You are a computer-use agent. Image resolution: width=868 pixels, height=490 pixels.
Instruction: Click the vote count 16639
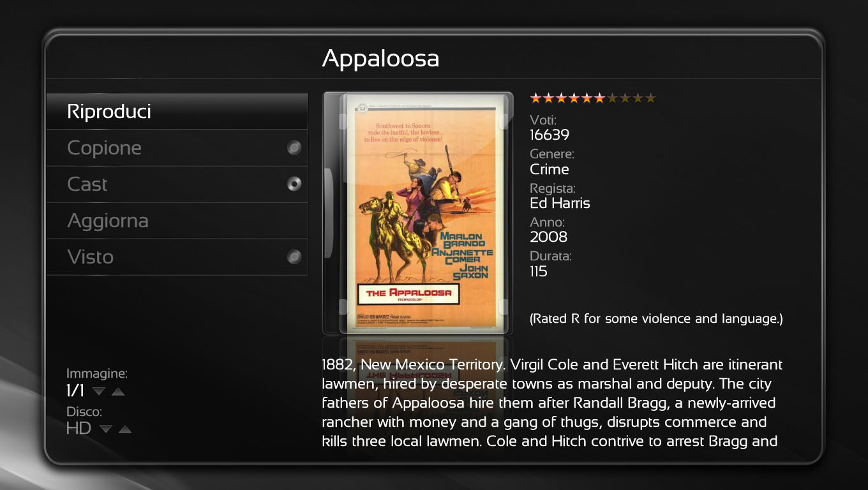[549, 135]
